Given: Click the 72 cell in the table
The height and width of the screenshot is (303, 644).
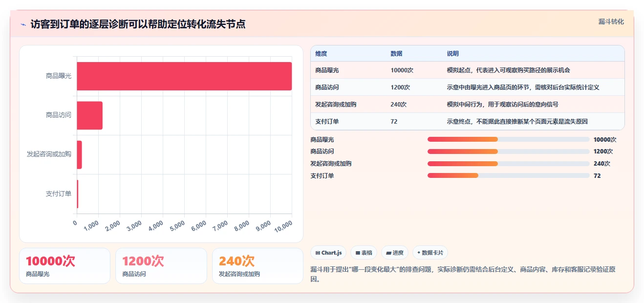Looking at the screenshot, I should pyautogui.click(x=394, y=122).
